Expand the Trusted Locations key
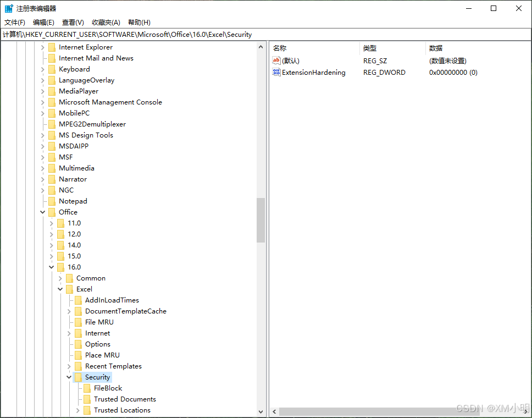Viewport: 532px width, 418px height. 77,410
